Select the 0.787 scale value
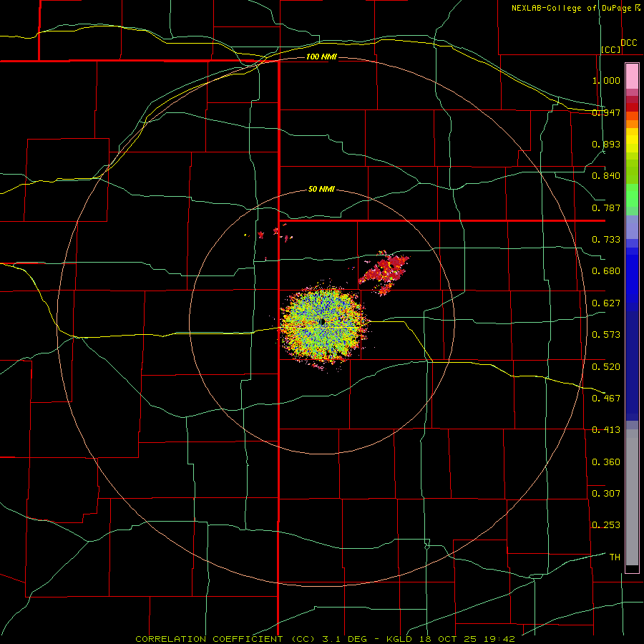This screenshot has width=644, height=644. click(x=606, y=208)
